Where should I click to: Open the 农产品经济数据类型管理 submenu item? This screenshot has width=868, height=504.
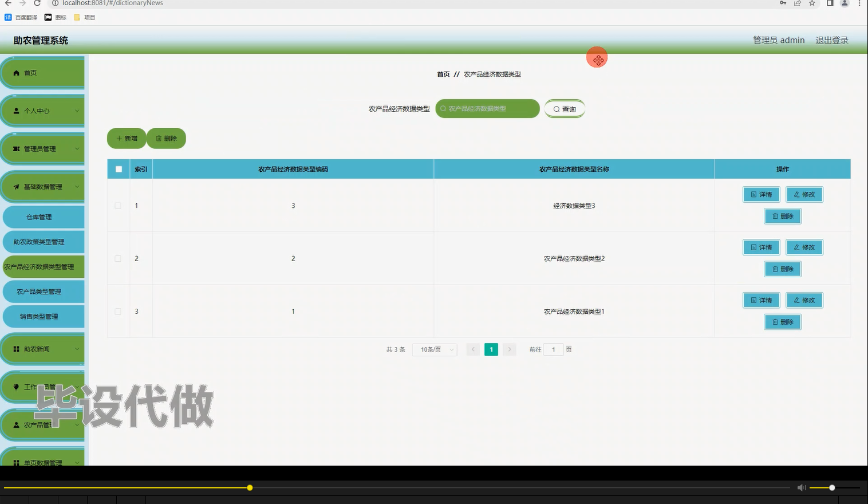coord(44,267)
